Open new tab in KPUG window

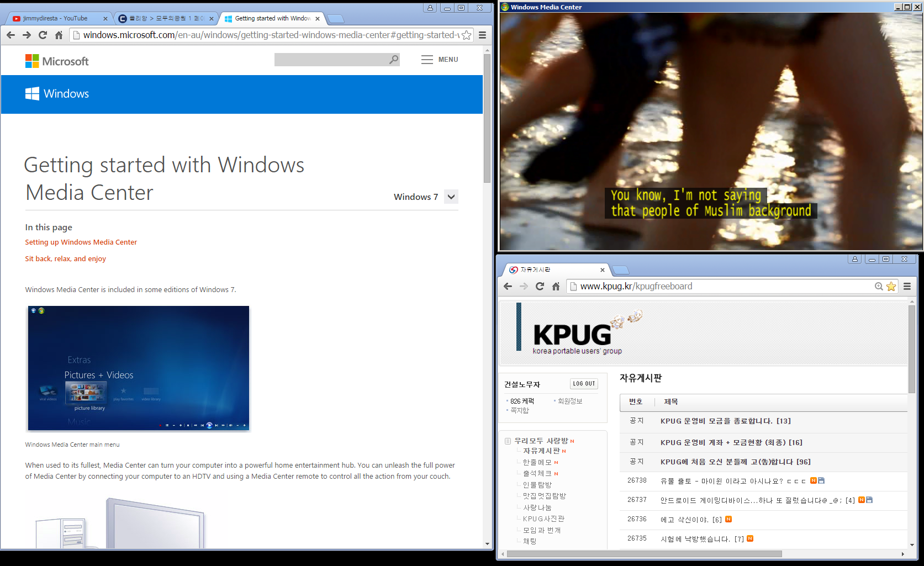click(621, 270)
